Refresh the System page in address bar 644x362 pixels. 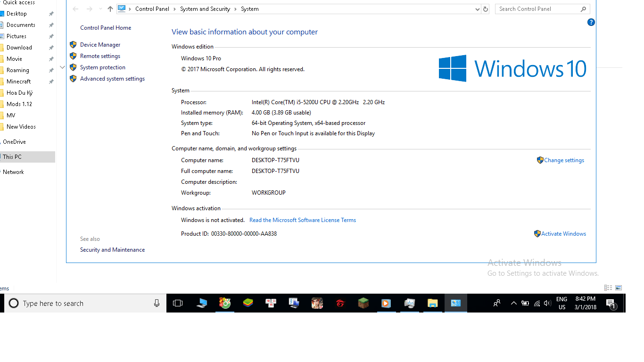click(x=486, y=9)
